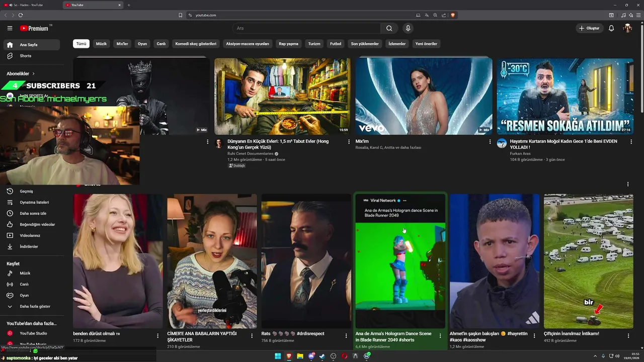Open the YouTube hamburger guide menu

tap(10, 28)
